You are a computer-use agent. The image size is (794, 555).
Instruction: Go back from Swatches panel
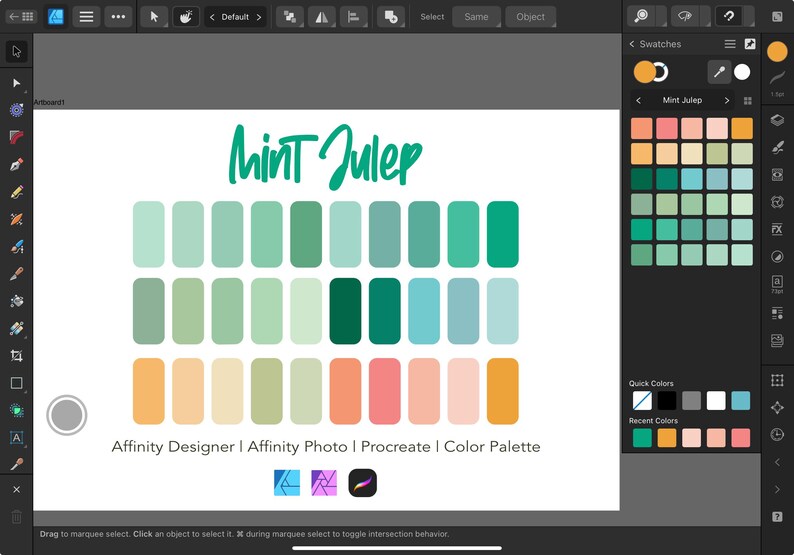(x=632, y=44)
